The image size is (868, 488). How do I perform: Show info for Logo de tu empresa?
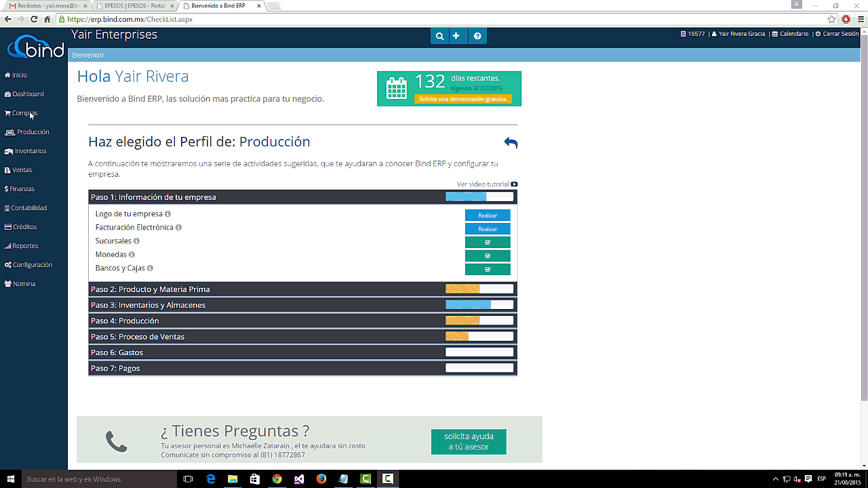167,214
